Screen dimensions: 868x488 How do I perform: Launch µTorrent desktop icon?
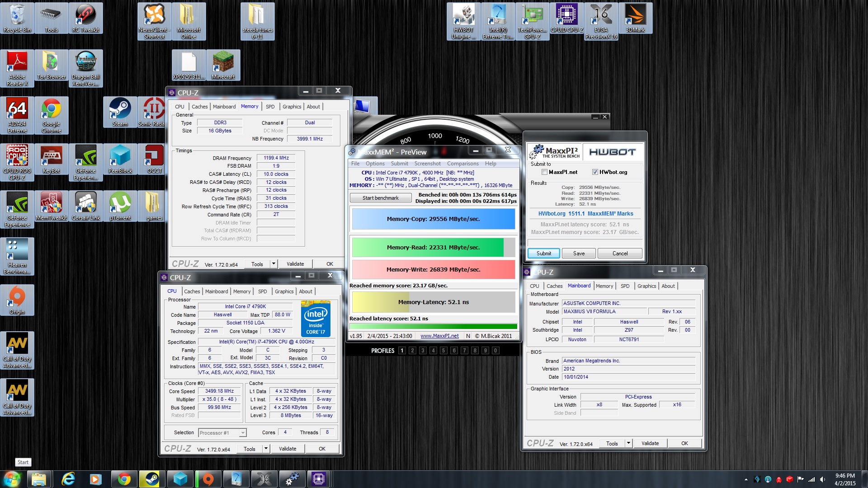pyautogui.click(x=120, y=206)
